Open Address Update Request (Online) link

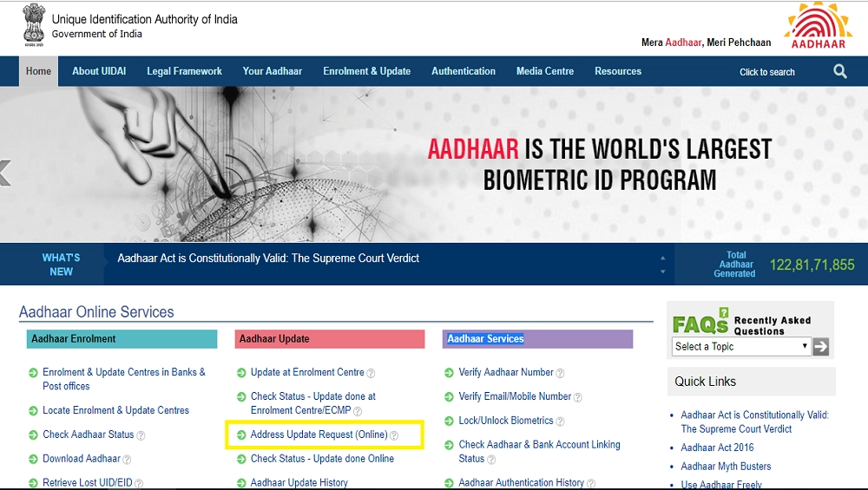(319, 434)
